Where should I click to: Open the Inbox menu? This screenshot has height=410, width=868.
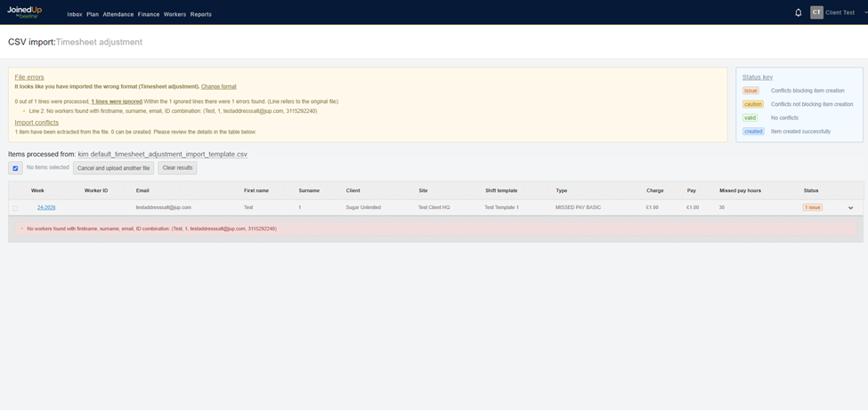coord(75,14)
